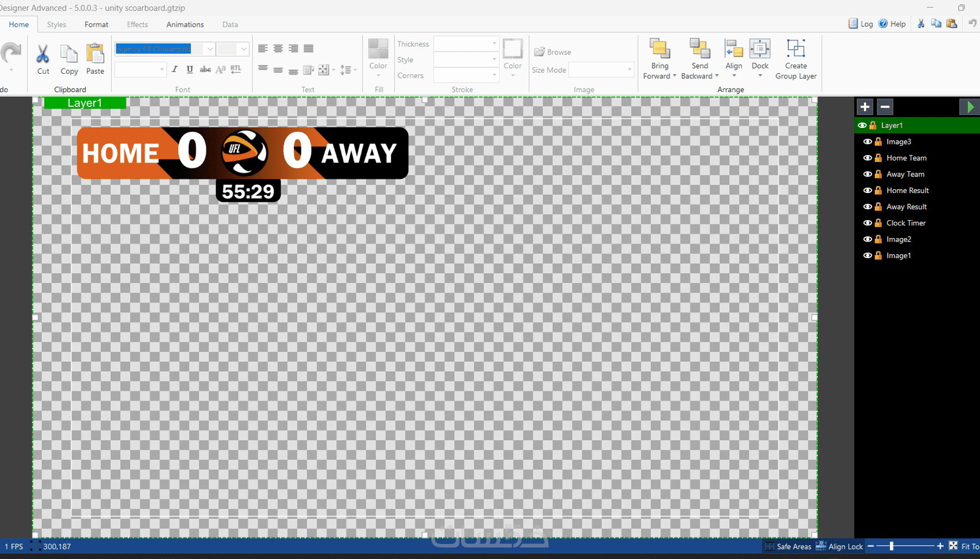Open Help
This screenshot has height=559, width=980.
[892, 24]
